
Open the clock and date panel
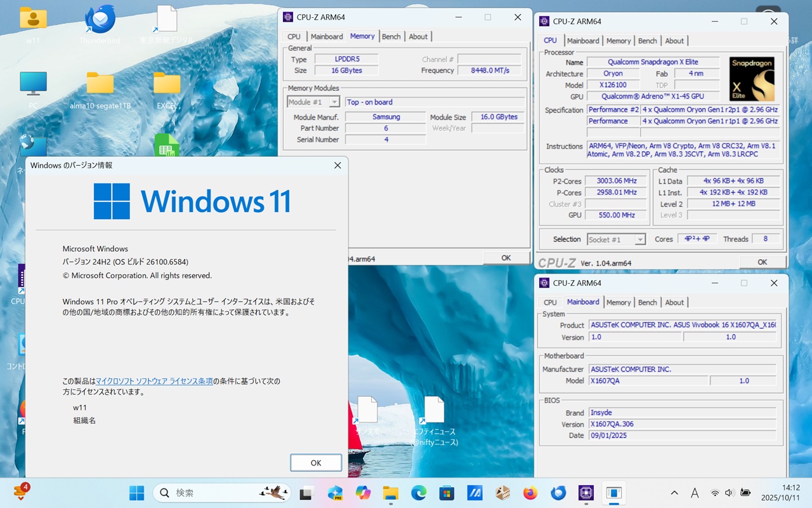781,493
